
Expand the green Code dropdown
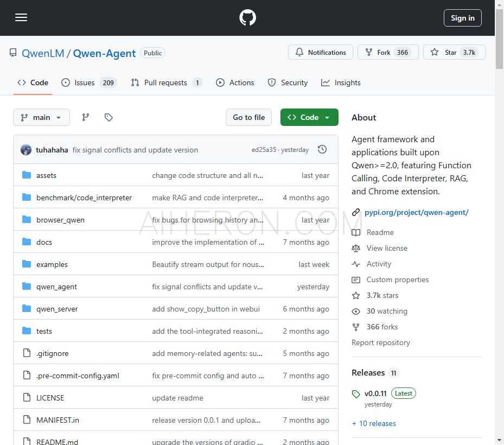click(309, 117)
